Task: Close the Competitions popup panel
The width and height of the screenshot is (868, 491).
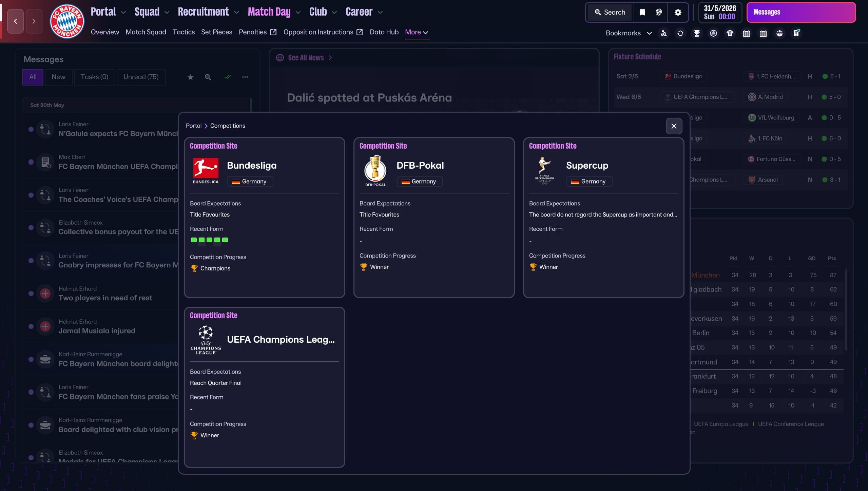Action: click(674, 126)
